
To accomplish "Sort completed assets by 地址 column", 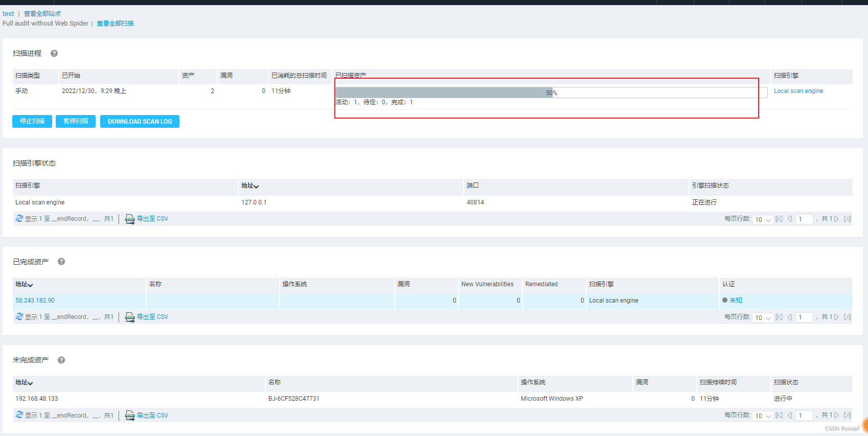I will click(24, 284).
